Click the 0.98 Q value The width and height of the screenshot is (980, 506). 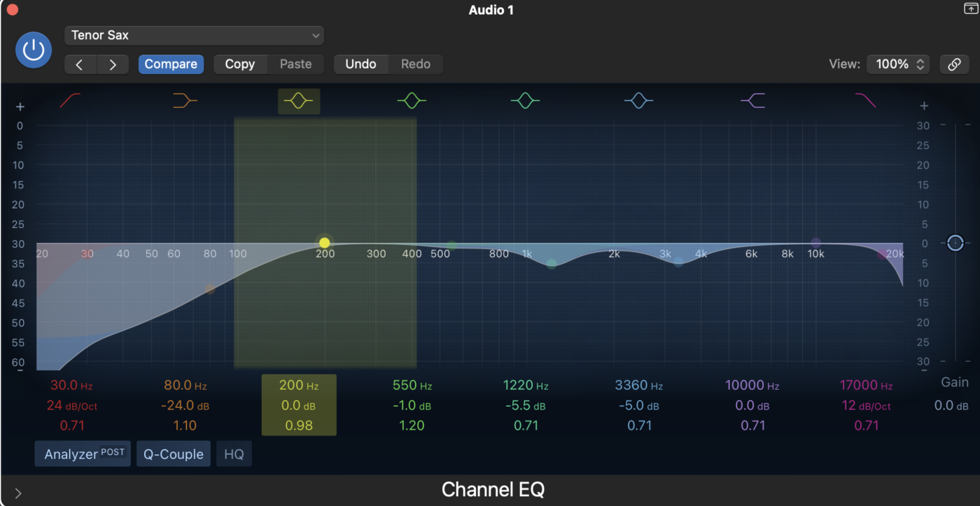tap(299, 426)
